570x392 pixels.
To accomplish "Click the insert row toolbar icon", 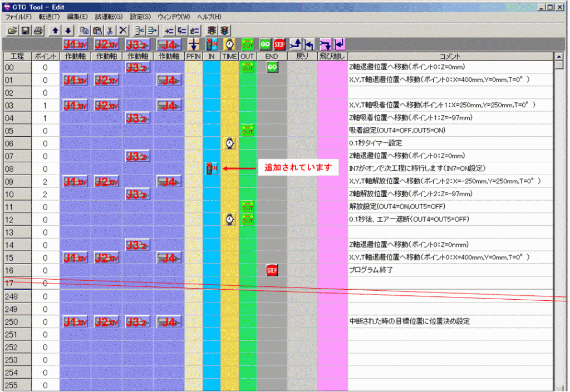I will (140, 31).
